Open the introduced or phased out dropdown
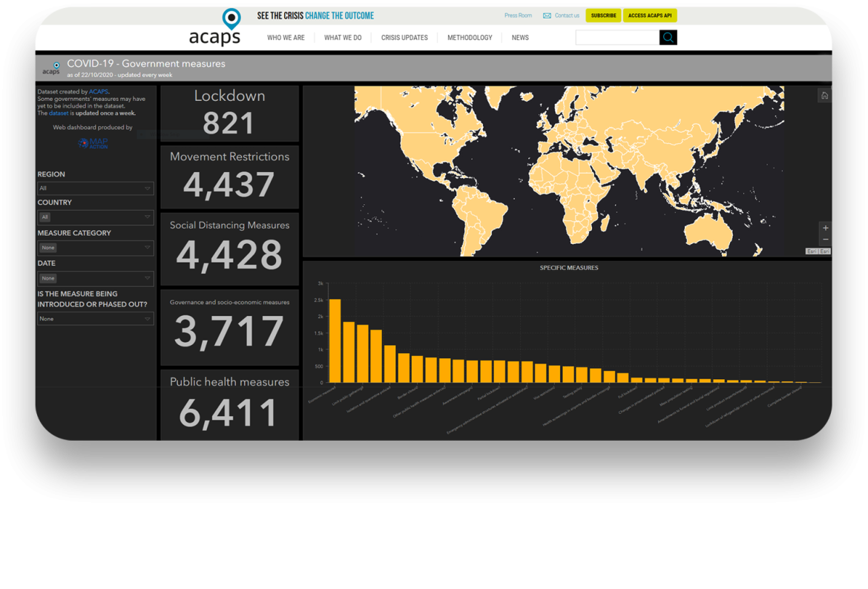Screen dimensions: 868x589 click(x=96, y=319)
